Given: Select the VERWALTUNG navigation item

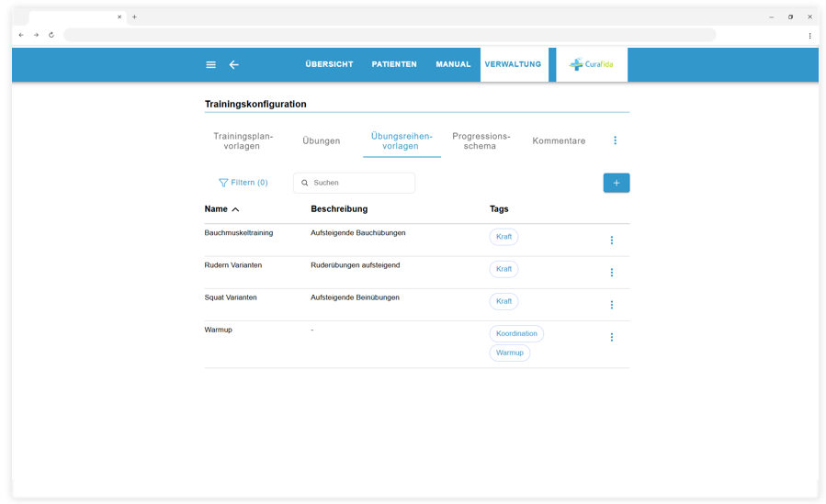Looking at the screenshot, I should (x=513, y=64).
